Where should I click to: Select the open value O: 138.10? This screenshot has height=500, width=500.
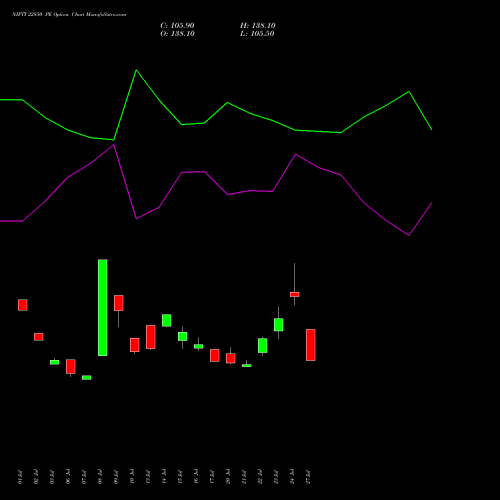pos(177,34)
